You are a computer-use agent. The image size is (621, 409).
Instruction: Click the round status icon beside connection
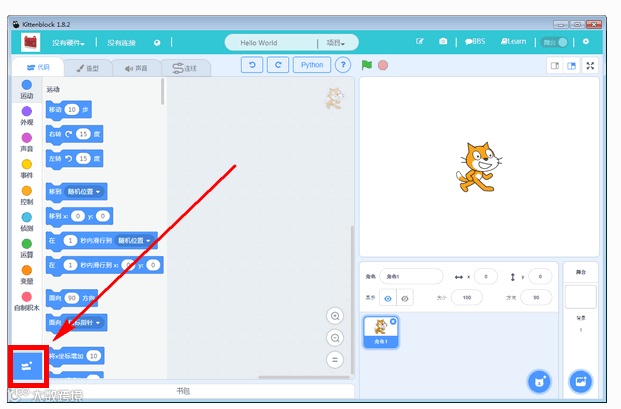[x=157, y=43]
